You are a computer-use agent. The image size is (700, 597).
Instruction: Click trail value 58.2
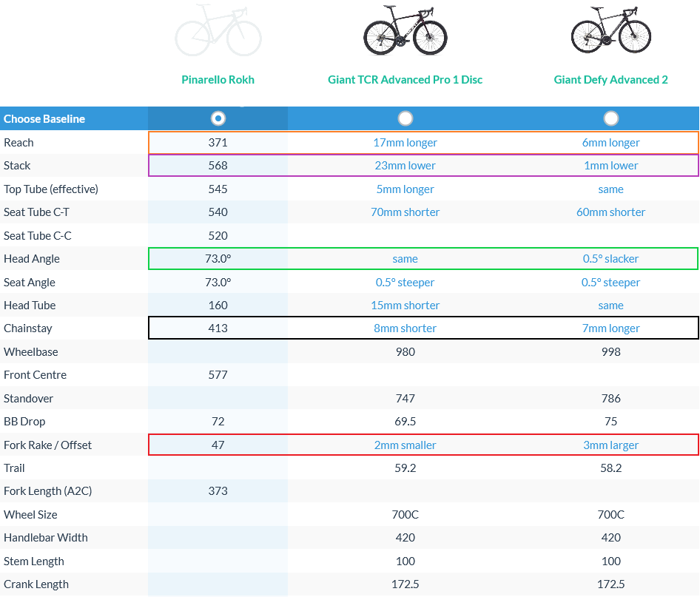pyautogui.click(x=610, y=468)
